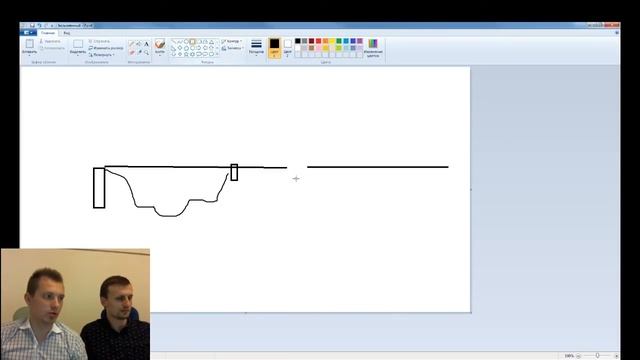
Task: Select the Magnifier tool
Action: point(146,53)
